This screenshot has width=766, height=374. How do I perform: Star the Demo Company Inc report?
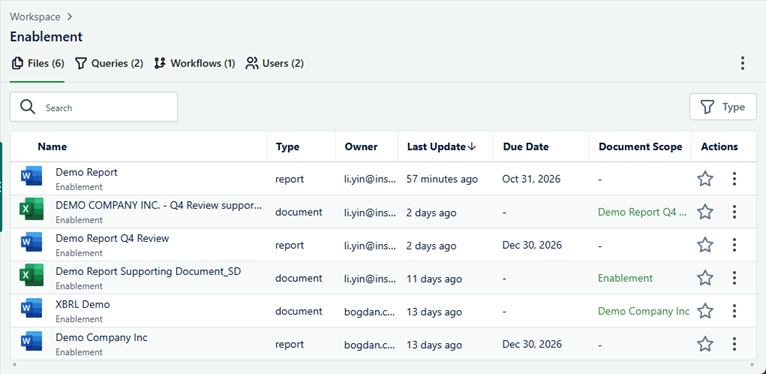[x=705, y=344]
